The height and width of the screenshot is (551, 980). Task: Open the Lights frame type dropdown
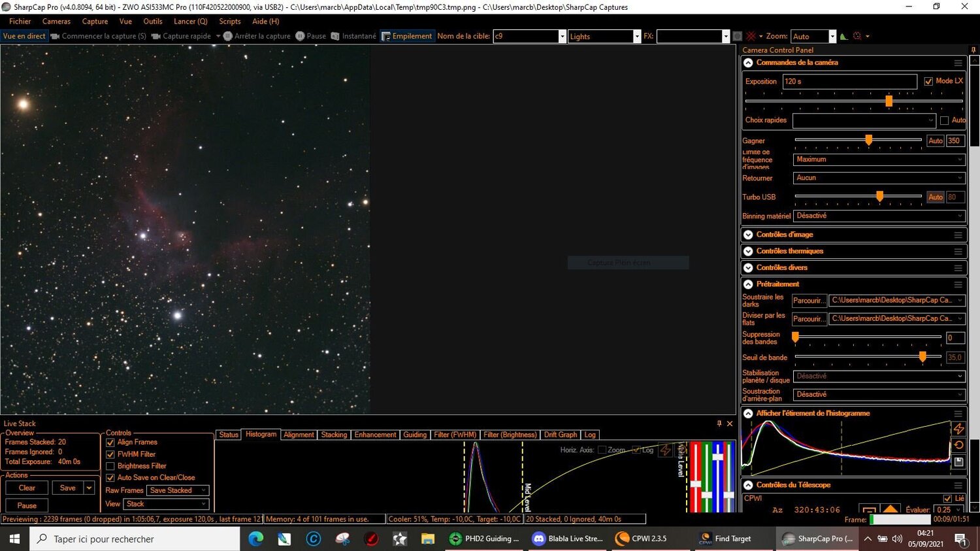coord(637,37)
